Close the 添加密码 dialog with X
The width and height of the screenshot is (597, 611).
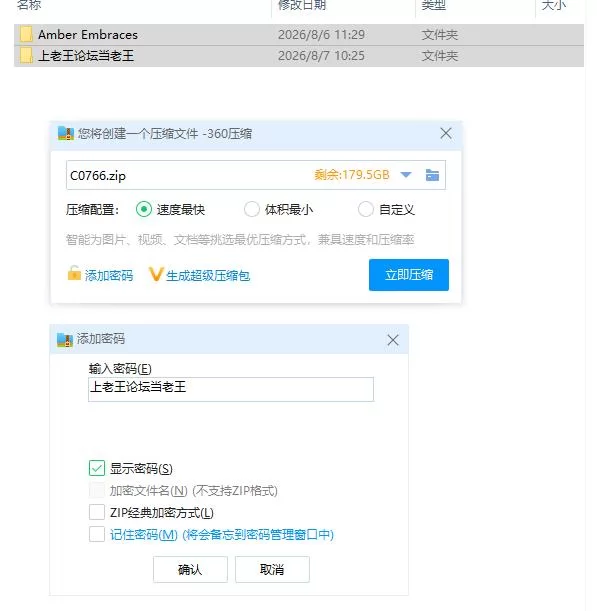pyautogui.click(x=393, y=340)
